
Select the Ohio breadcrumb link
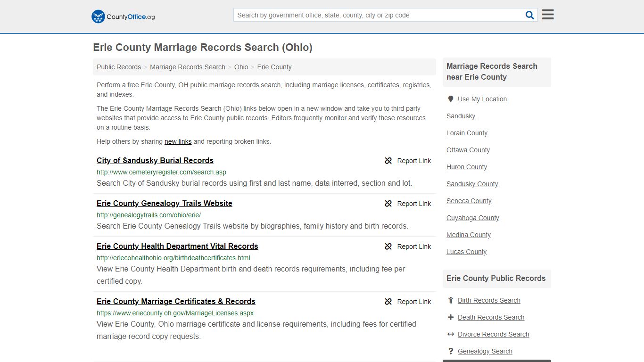(x=241, y=67)
